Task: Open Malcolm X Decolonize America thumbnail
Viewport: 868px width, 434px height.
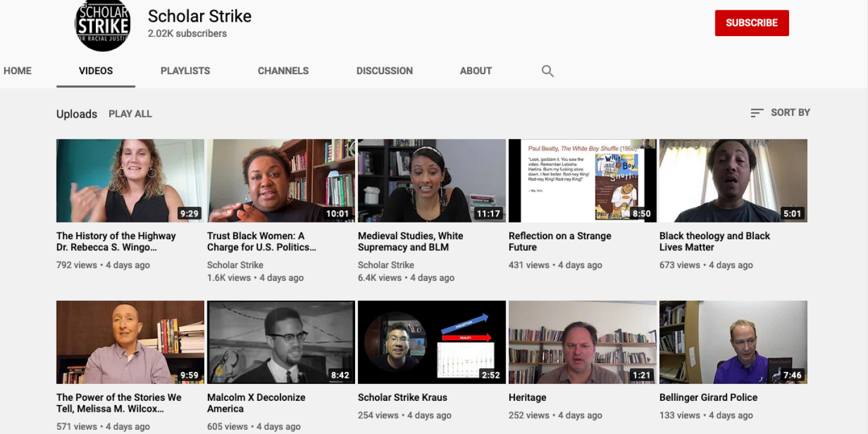Action: [x=281, y=342]
